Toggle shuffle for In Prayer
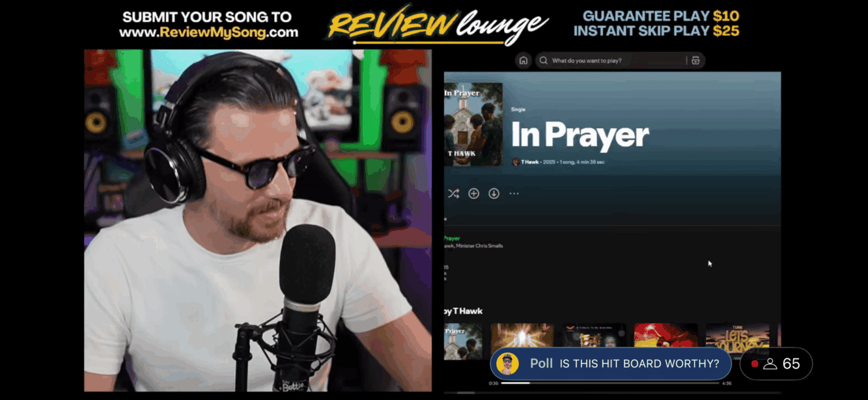This screenshot has width=868, height=400. coord(454,194)
